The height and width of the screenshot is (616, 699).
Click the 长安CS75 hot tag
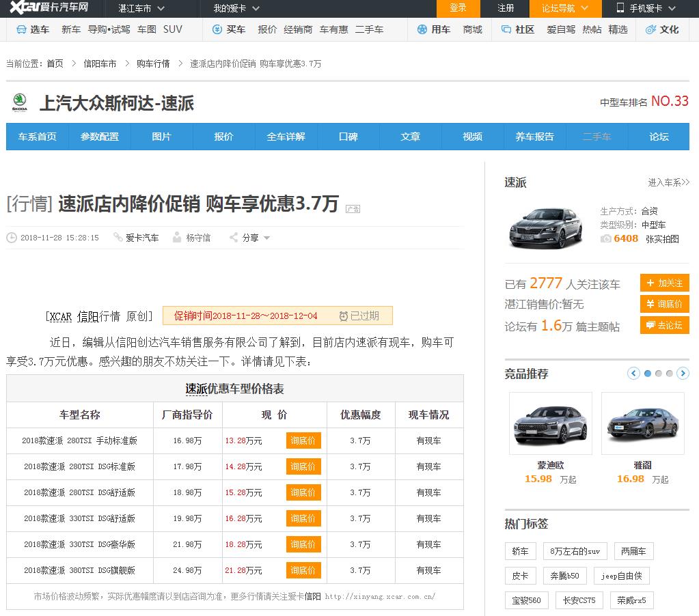pos(579,600)
